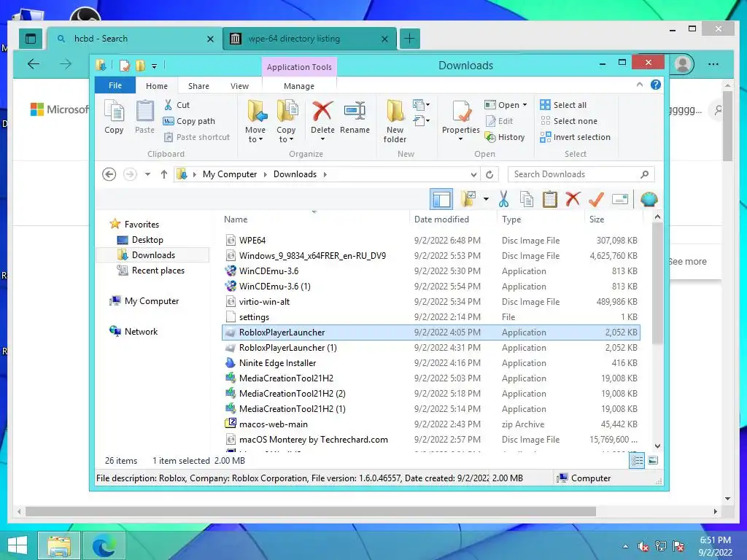The image size is (747, 560).
Task: Open new browser tab with plus button
Action: point(410,39)
